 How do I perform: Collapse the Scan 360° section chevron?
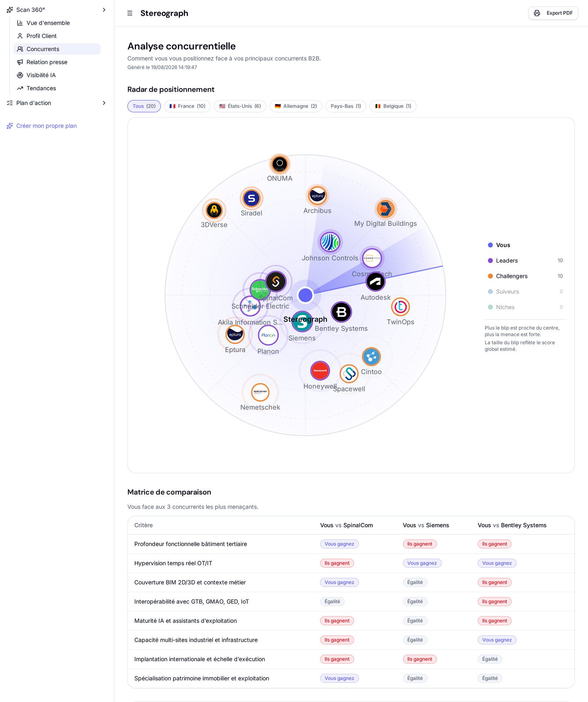(x=104, y=10)
